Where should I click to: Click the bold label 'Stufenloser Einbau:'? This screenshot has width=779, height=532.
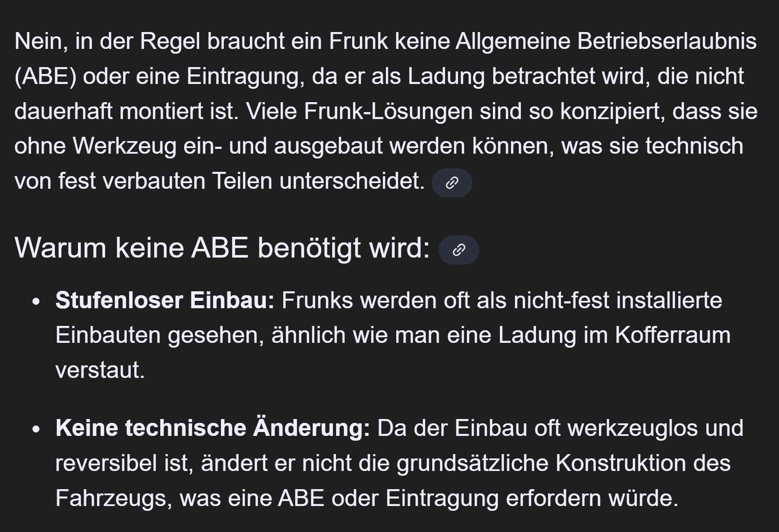165,300
